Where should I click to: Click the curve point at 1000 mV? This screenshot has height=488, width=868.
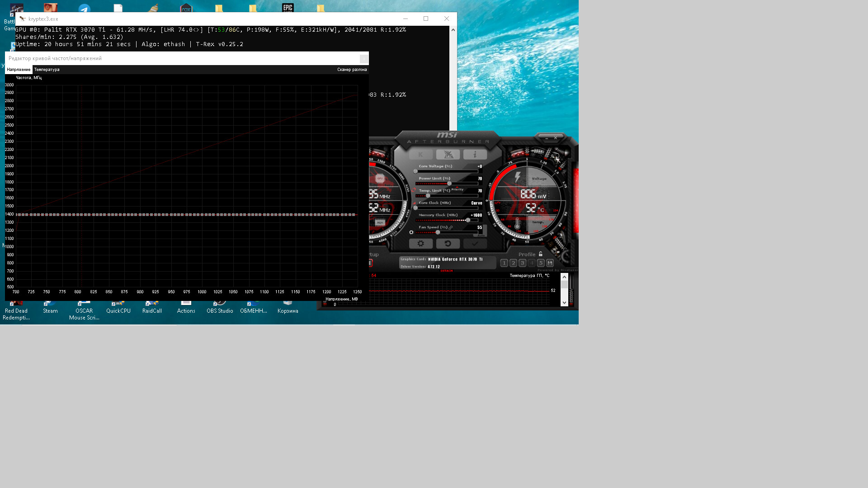click(202, 215)
